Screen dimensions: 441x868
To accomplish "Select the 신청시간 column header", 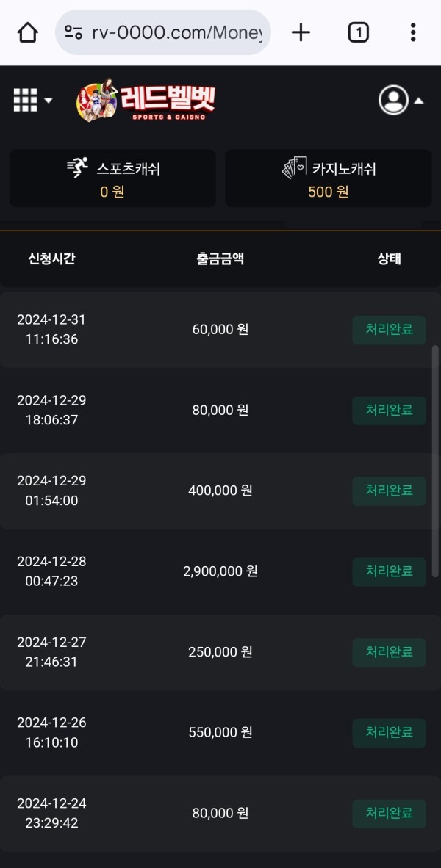I will [x=51, y=258].
